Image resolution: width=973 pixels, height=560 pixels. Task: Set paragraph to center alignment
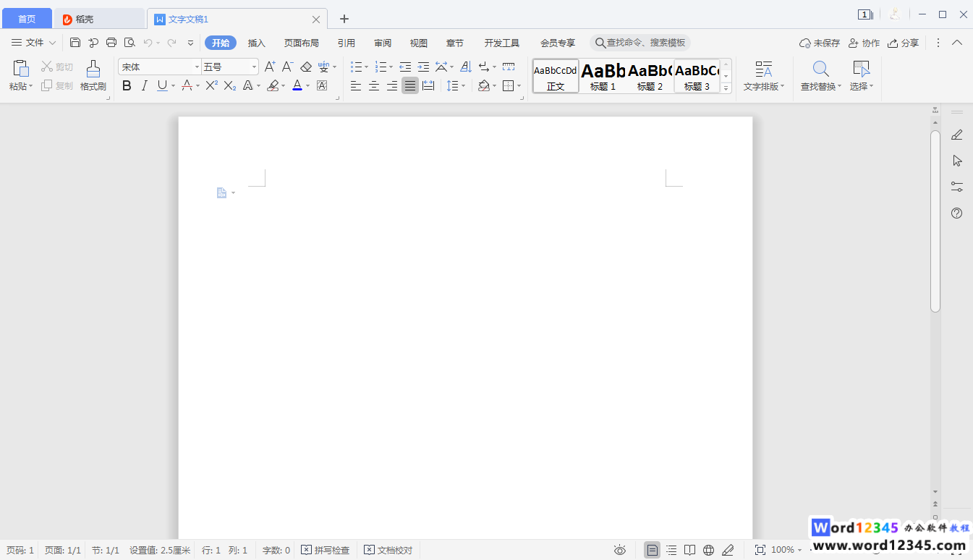point(374,86)
